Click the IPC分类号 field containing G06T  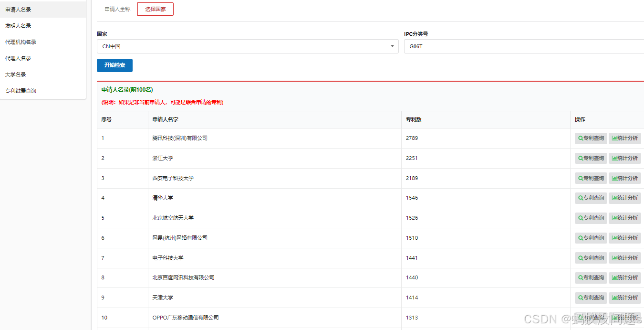[524, 46]
